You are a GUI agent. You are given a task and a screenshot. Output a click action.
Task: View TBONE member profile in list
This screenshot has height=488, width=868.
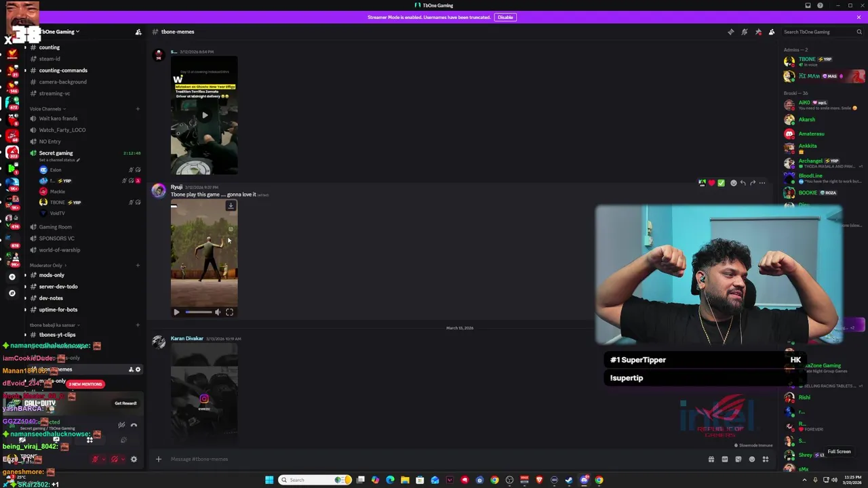824,61
